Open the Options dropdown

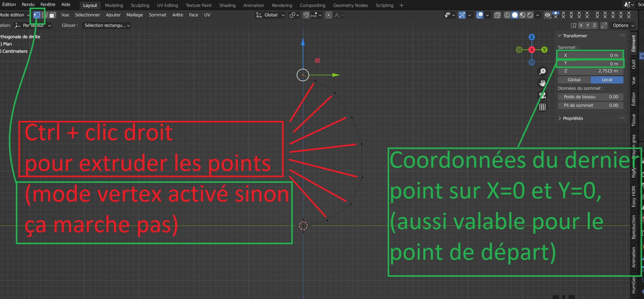[x=623, y=25]
